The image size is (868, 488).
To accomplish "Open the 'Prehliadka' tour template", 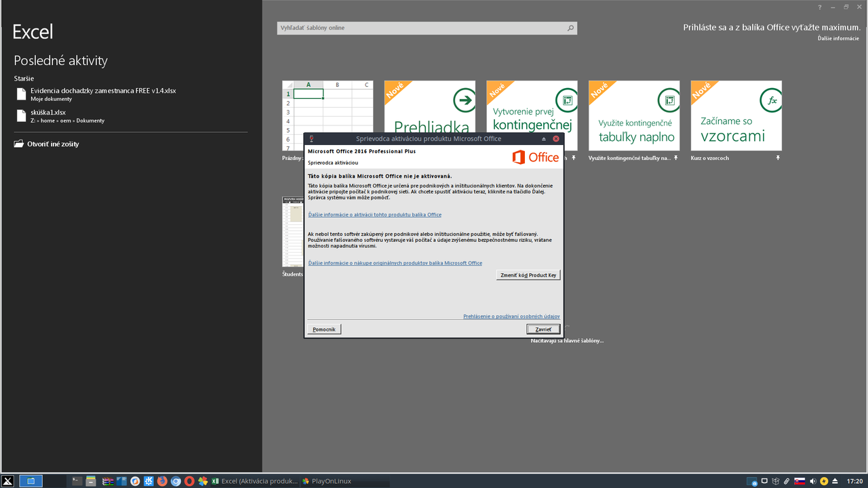I will pyautogui.click(x=429, y=106).
